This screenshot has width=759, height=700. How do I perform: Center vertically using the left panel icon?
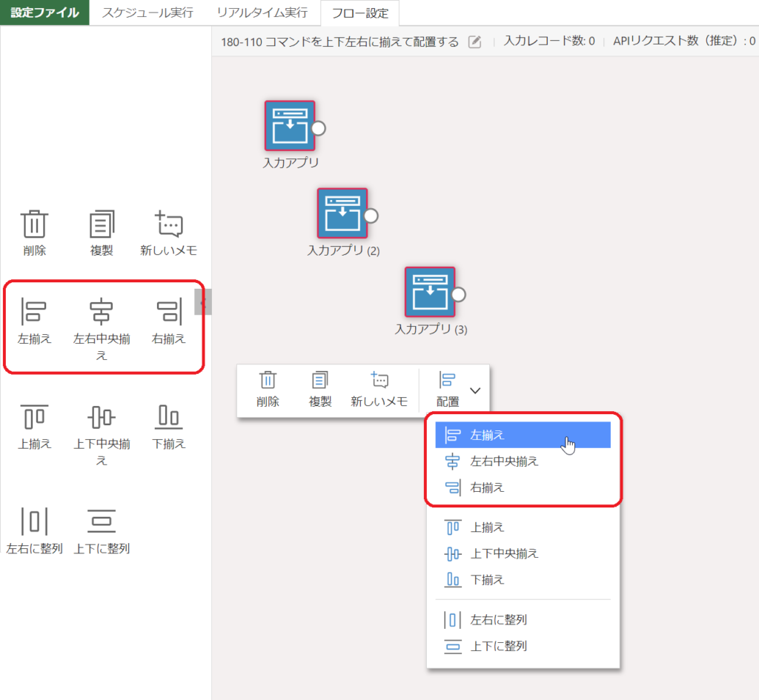(x=102, y=417)
